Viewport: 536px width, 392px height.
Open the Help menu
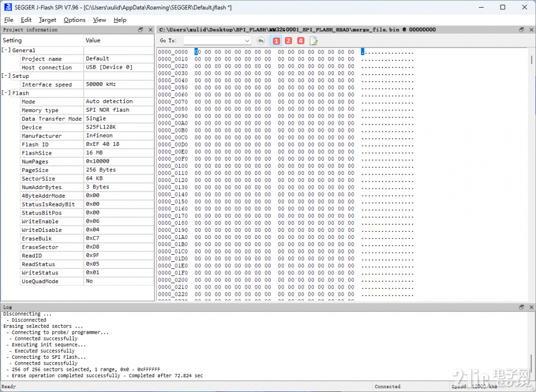[120, 20]
